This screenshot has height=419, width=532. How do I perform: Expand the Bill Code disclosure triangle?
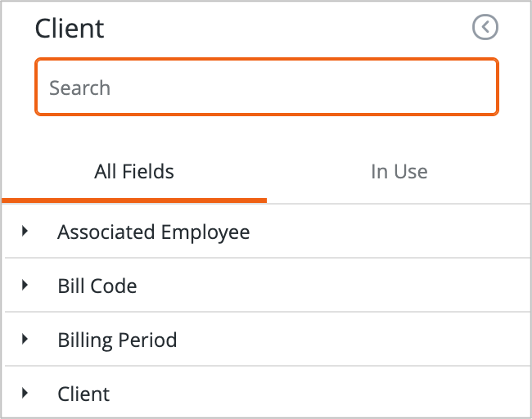click(25, 286)
